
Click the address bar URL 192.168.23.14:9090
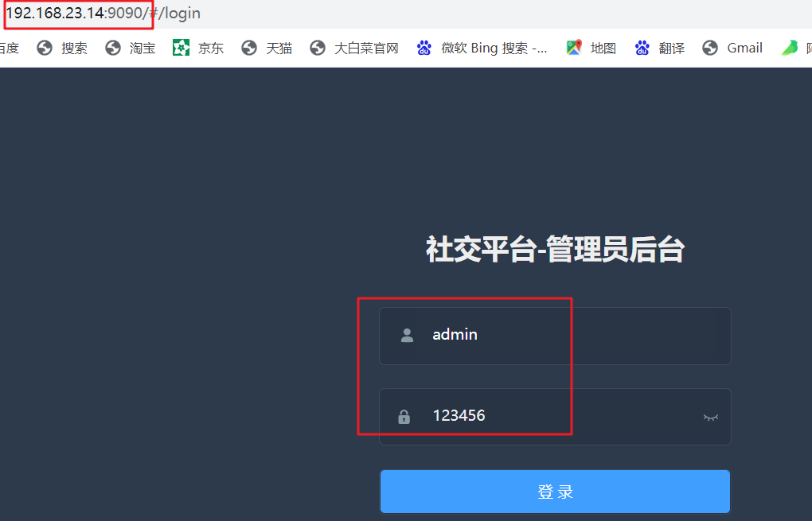point(77,13)
